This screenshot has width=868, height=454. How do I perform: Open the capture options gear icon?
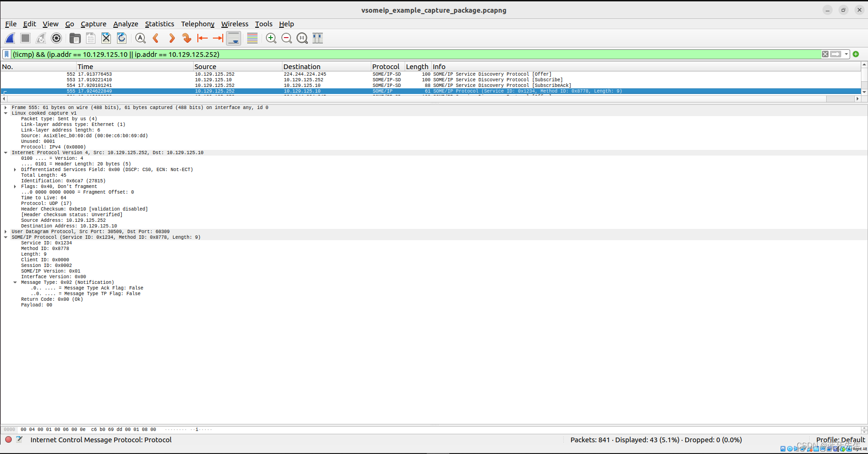(56, 38)
